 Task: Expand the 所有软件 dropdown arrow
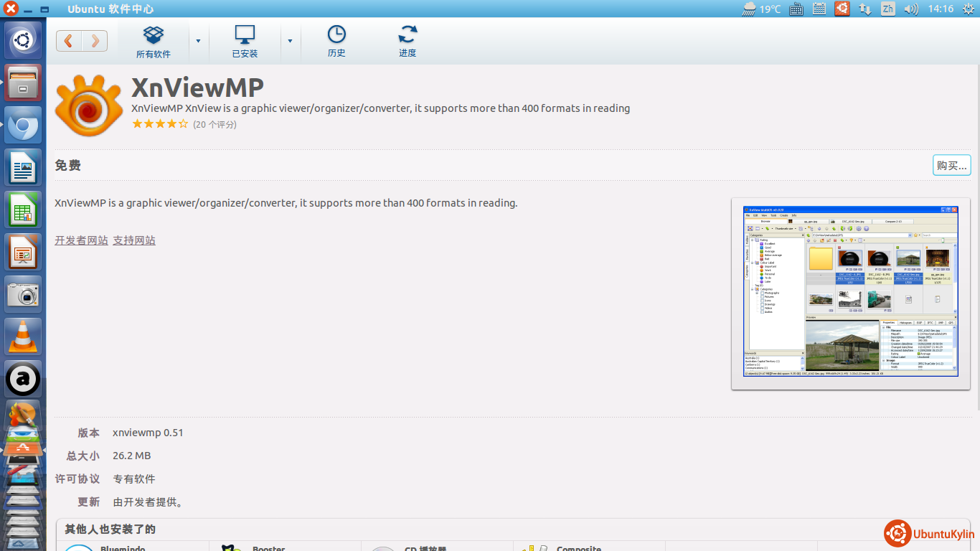pos(199,41)
